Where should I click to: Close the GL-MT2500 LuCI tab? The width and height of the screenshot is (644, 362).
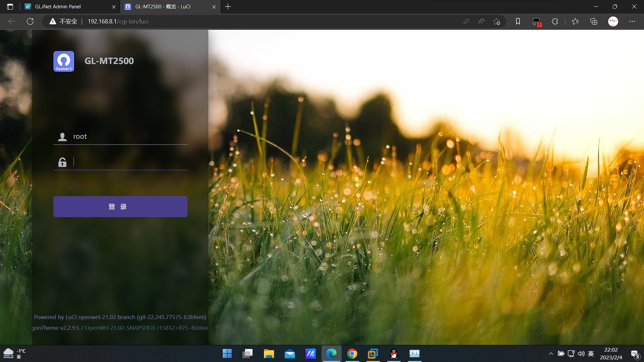[x=214, y=7]
